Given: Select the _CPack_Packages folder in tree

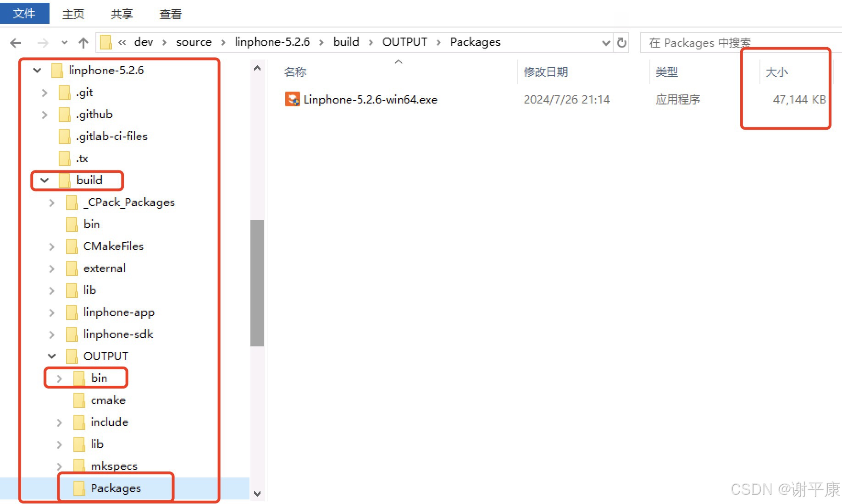Looking at the screenshot, I should [129, 203].
